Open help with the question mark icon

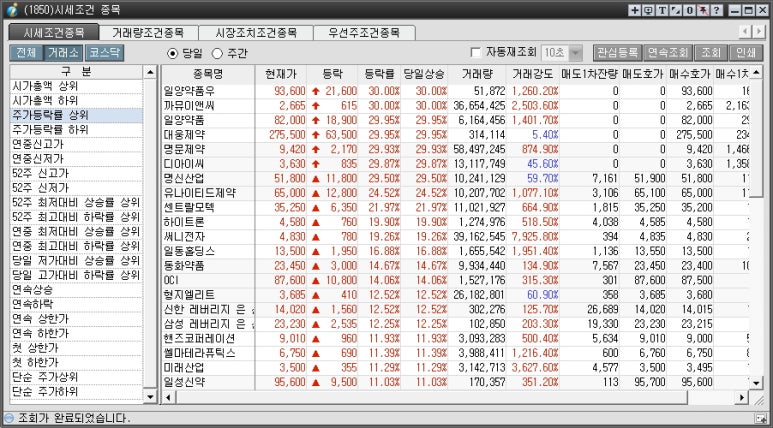(717, 10)
